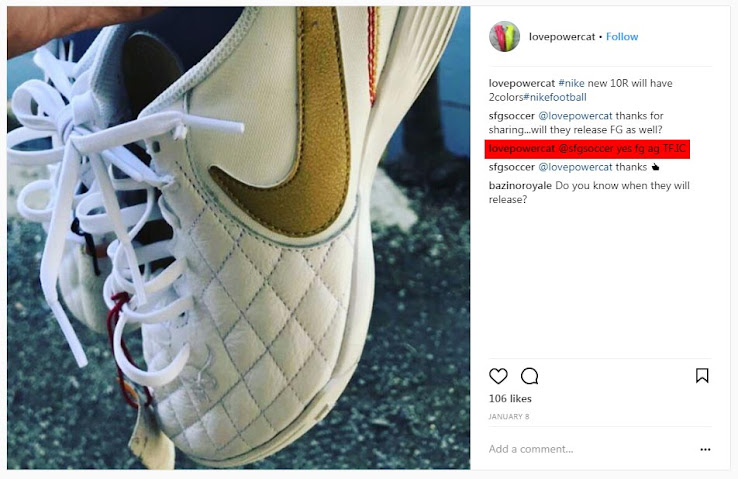Open the #nikefootball hashtag
Image resolution: width=738 pixels, height=479 pixels.
(555, 97)
